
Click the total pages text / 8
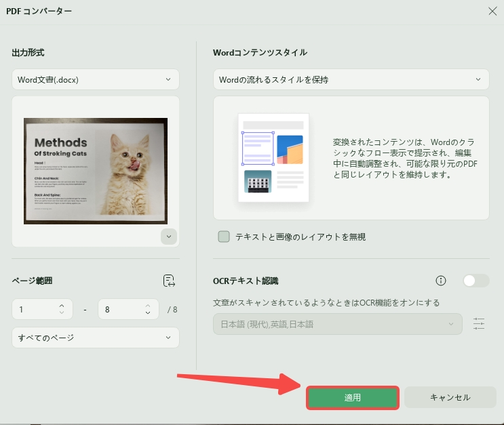click(x=172, y=309)
